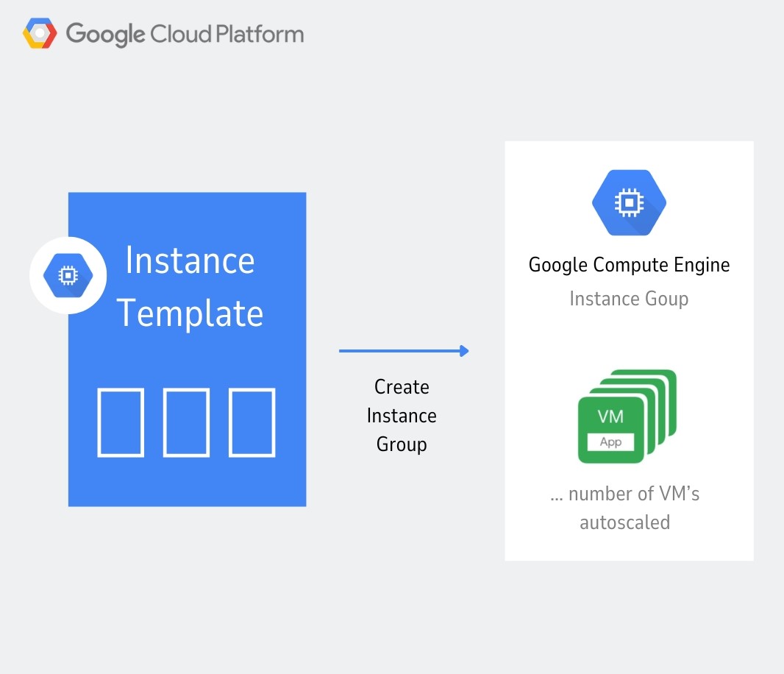Expand the Instance Goup section
This screenshot has height=674, width=784.
click(629, 299)
